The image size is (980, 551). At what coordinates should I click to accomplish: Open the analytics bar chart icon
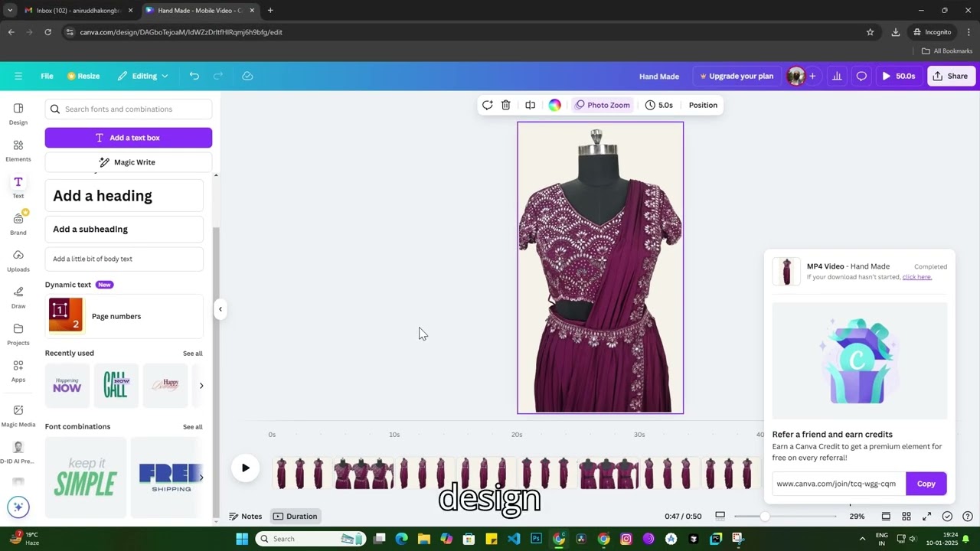(x=837, y=76)
